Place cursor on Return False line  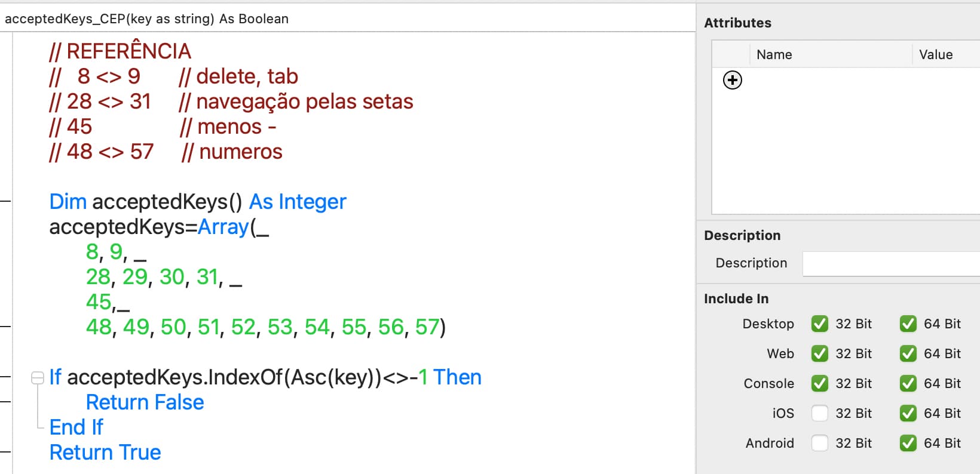[x=145, y=402]
